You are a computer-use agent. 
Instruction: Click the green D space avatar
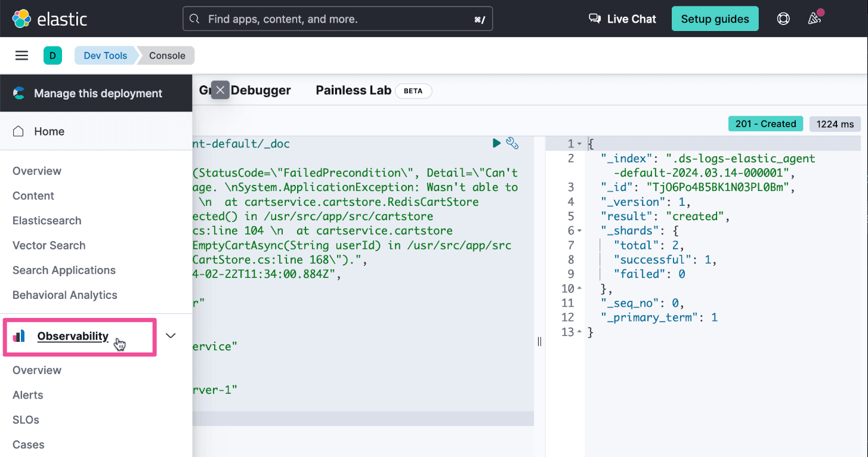tap(52, 55)
